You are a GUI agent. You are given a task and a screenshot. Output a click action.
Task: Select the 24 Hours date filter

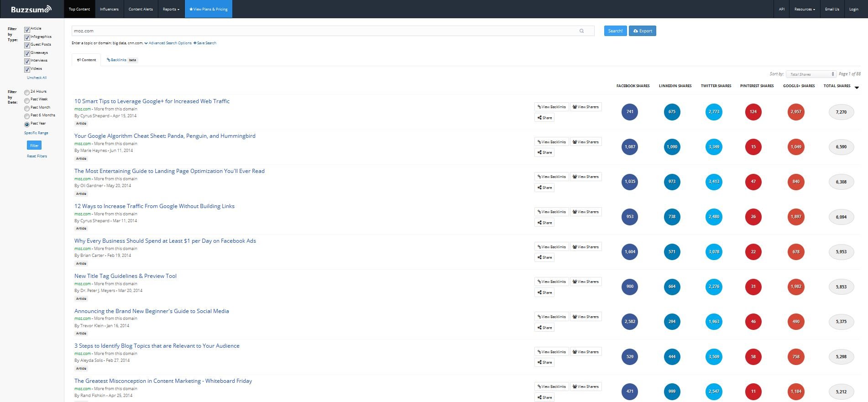click(x=27, y=93)
